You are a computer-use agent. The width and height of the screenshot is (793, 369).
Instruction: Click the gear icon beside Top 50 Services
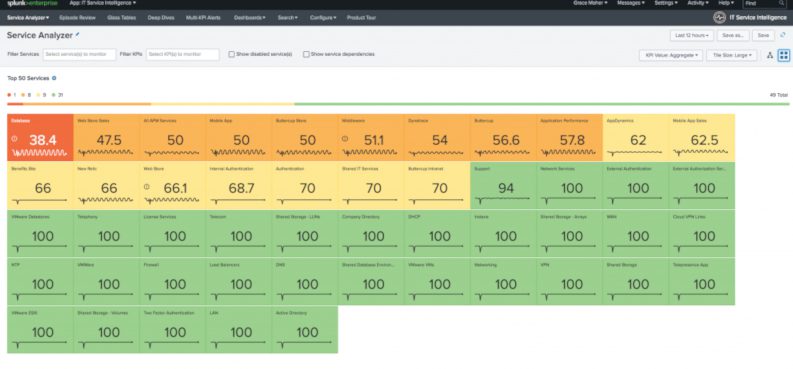(54, 78)
